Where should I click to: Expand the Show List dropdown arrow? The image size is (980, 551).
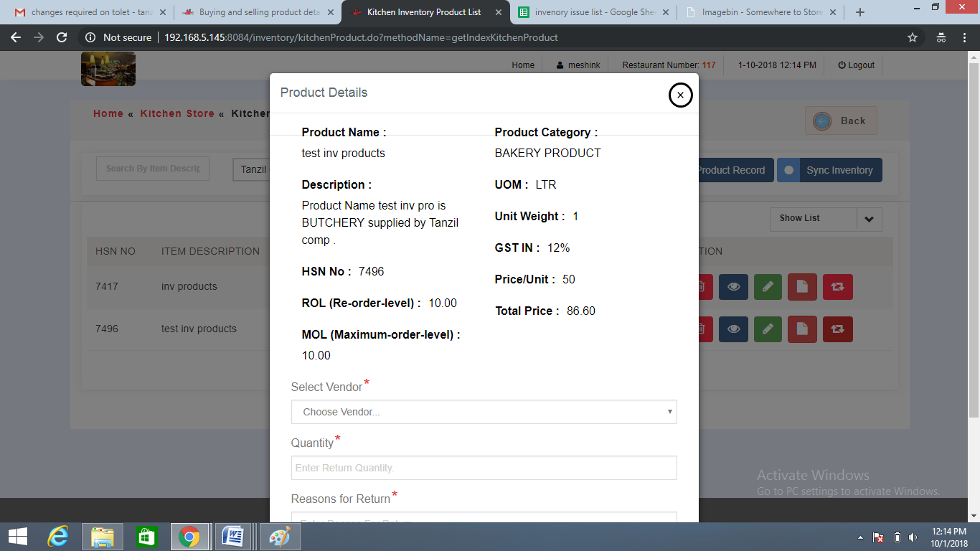(869, 219)
